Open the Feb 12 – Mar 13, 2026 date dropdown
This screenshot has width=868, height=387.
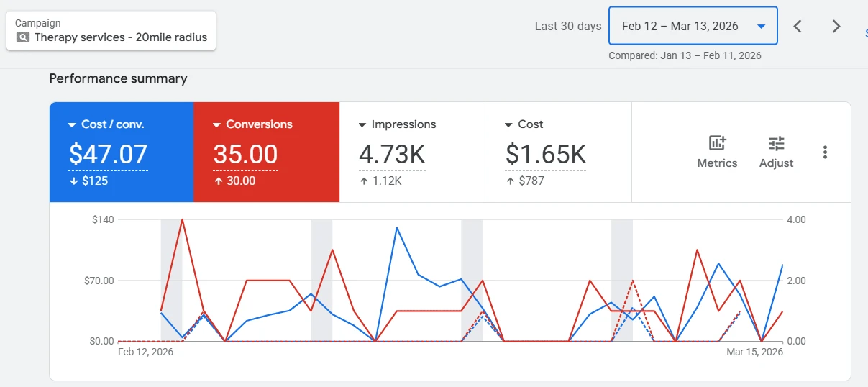pos(693,27)
